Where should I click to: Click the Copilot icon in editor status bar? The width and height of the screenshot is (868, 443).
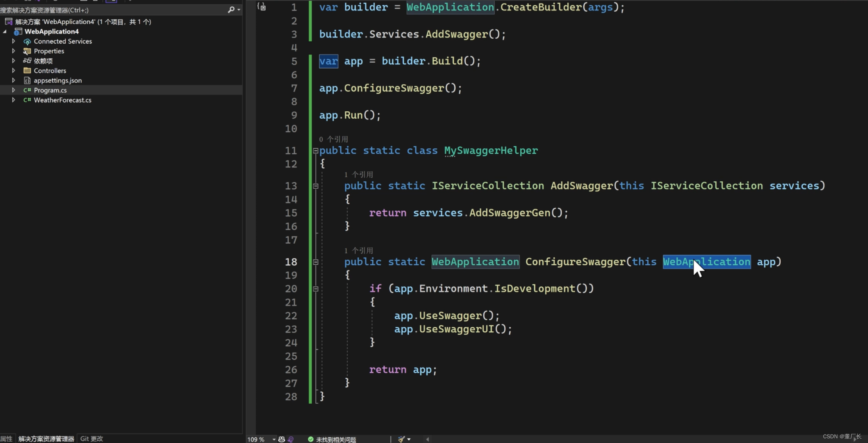point(281,439)
